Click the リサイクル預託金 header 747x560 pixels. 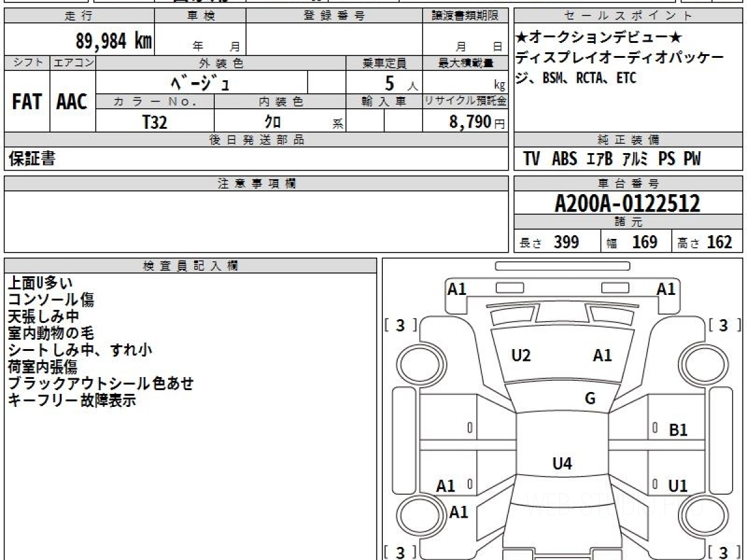pyautogui.click(x=466, y=102)
